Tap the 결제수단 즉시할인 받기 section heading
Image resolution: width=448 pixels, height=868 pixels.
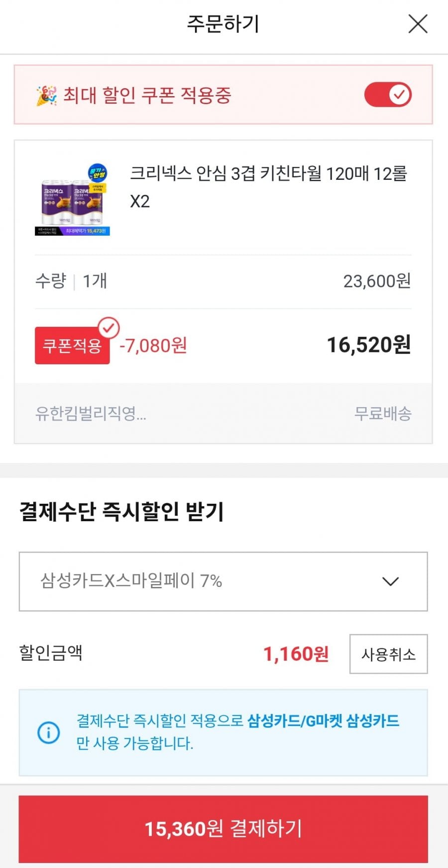point(121,512)
